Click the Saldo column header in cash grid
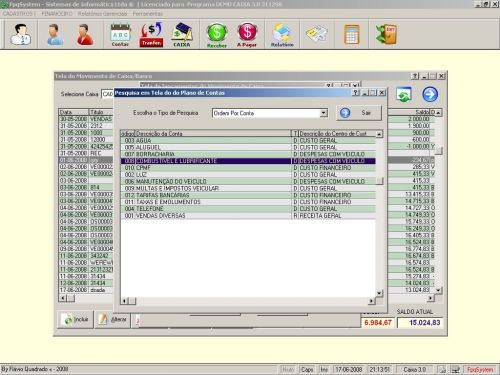The height and width of the screenshot is (375, 500). pyautogui.click(x=409, y=112)
